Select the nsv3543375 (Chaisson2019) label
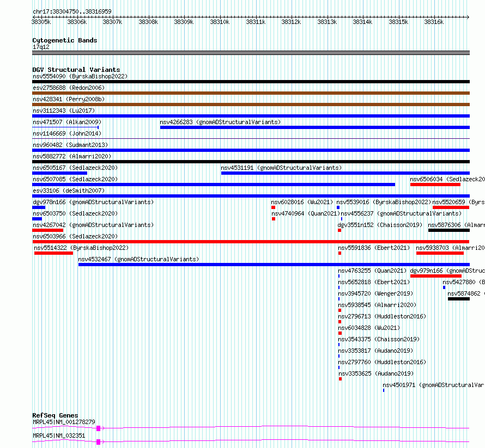This screenshot has width=485, height=448. [x=379, y=339]
